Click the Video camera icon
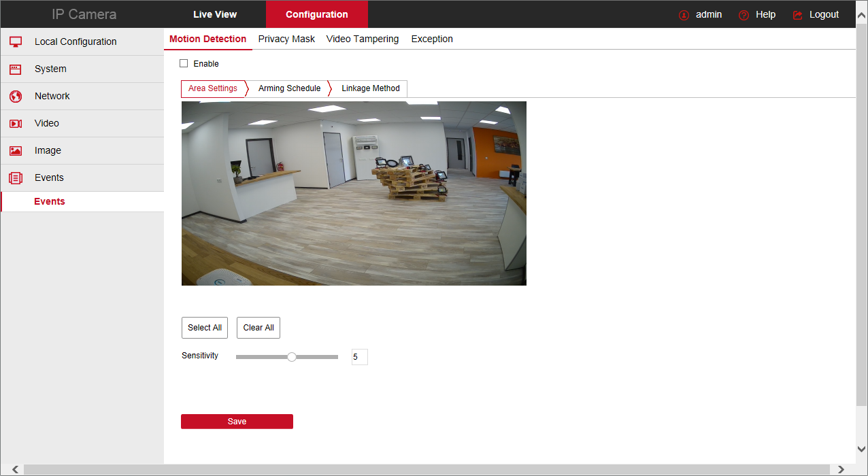 click(x=16, y=123)
